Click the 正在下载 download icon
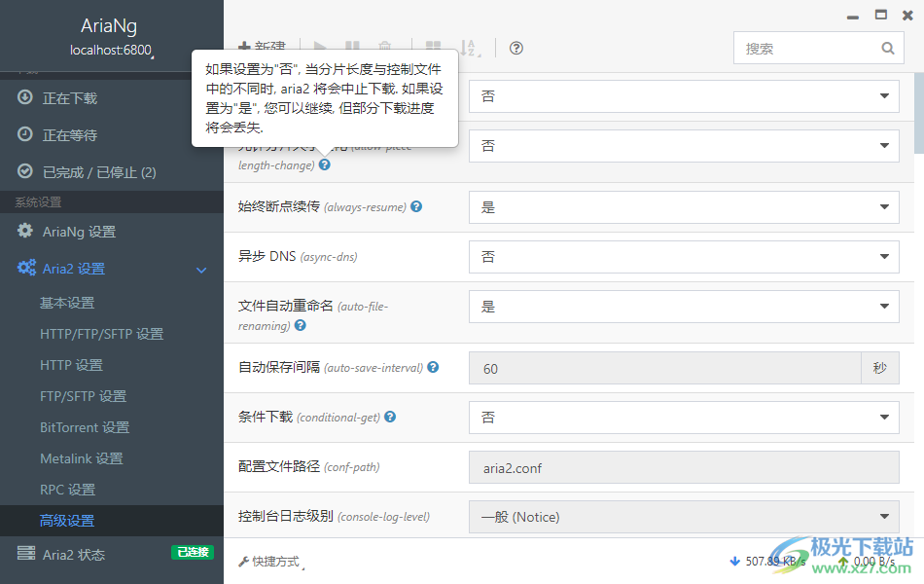This screenshot has height=584, width=924. [x=24, y=96]
